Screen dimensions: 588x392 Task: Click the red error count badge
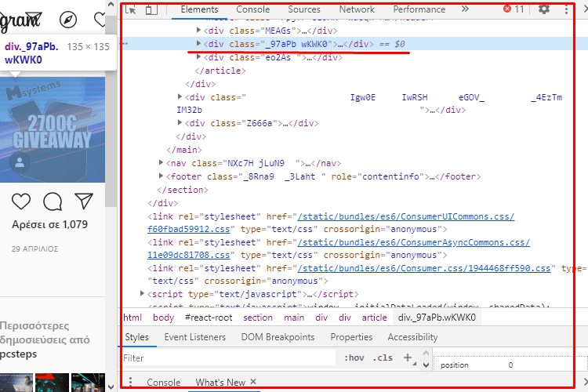[x=514, y=9]
